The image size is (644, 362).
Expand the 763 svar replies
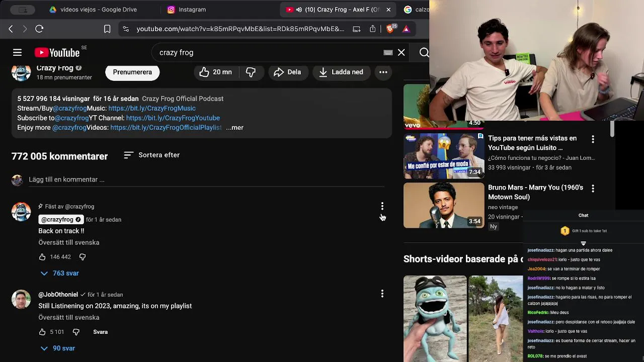tap(59, 273)
